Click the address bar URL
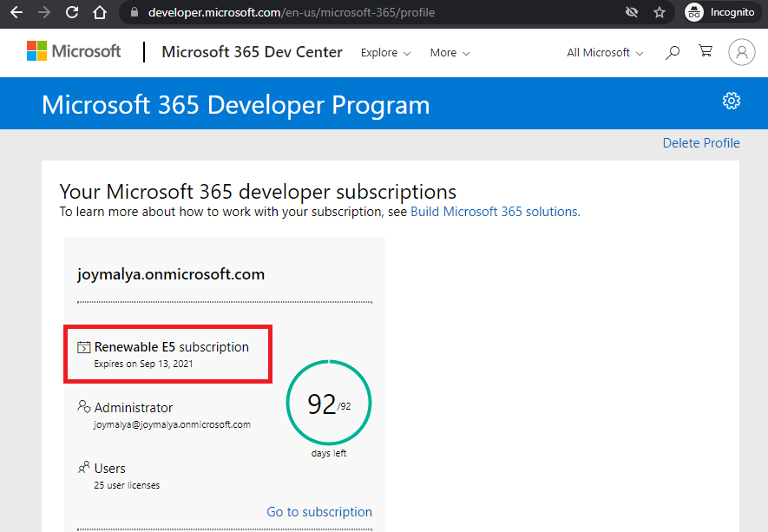768x532 pixels. click(292, 12)
